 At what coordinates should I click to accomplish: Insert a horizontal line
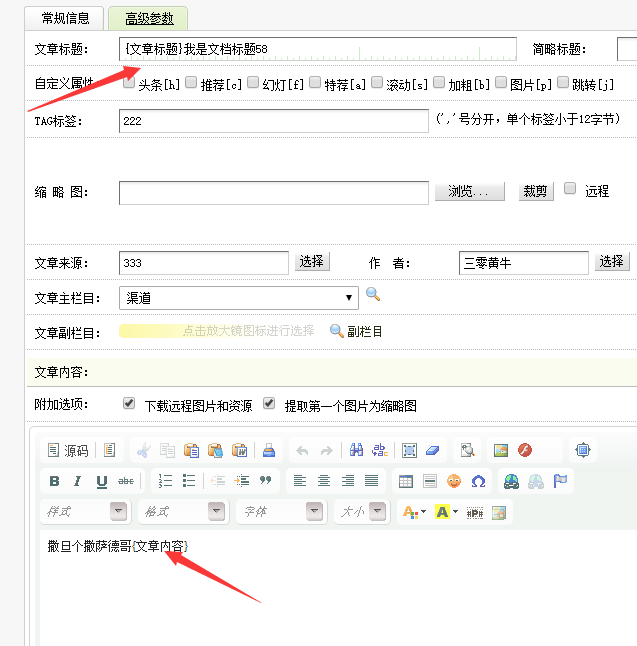[430, 481]
